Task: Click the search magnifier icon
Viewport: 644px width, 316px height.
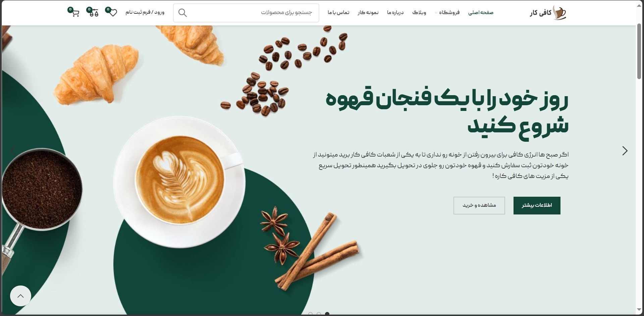Action: [182, 13]
